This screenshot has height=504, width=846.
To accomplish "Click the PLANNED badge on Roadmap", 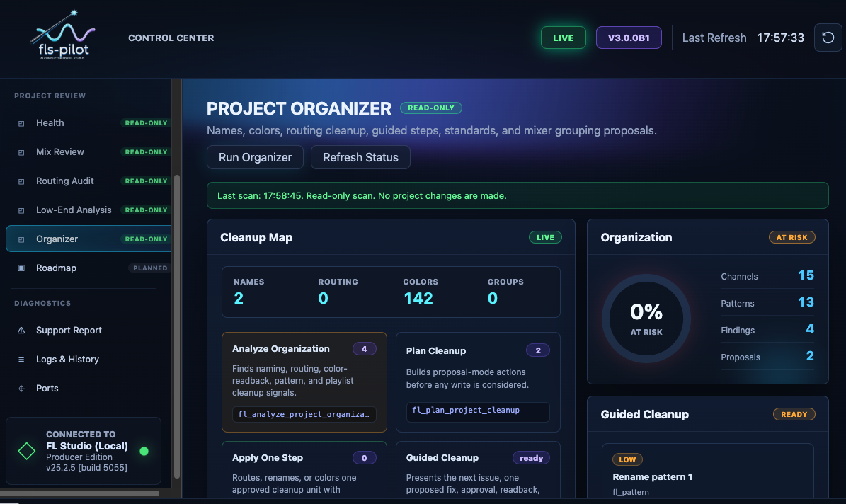I will pos(150,268).
